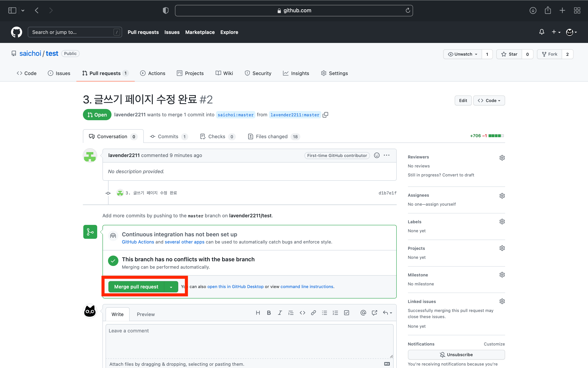Focus the Search or jump to field

tap(75, 32)
